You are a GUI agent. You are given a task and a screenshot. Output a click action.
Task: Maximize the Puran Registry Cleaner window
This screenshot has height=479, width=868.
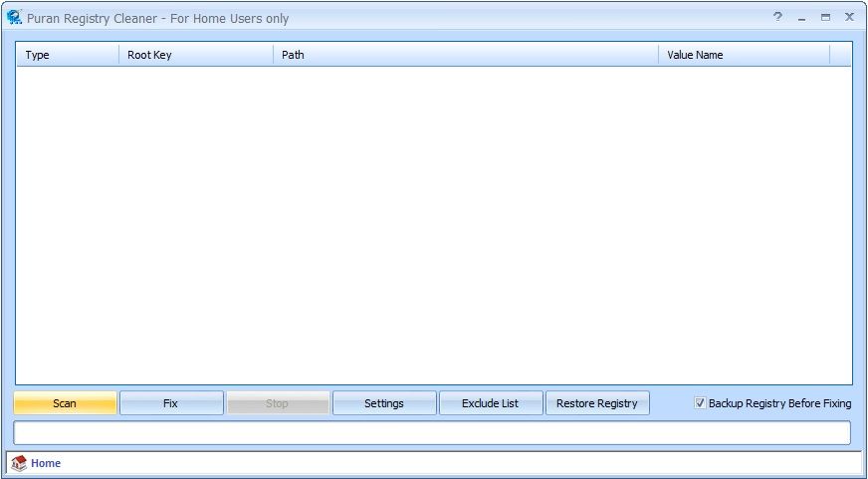coord(825,18)
